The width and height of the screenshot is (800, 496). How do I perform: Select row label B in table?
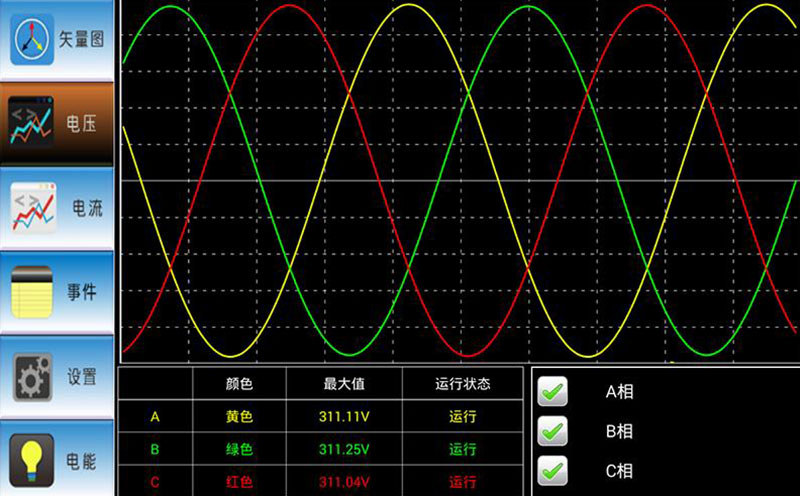tap(155, 450)
